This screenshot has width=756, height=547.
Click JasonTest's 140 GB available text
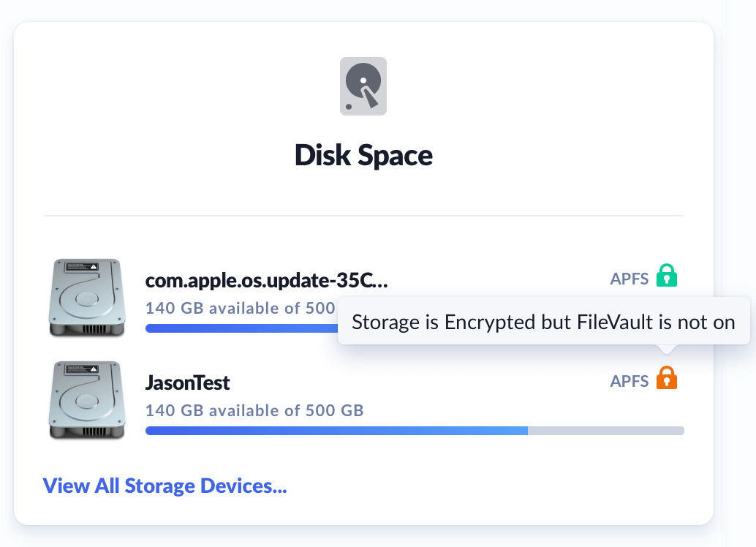pyautogui.click(x=254, y=410)
